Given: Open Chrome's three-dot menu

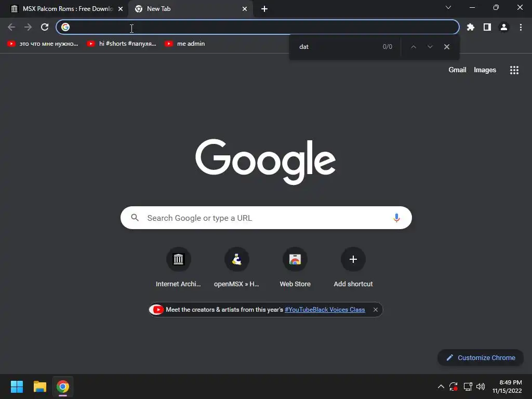Looking at the screenshot, I should click(x=521, y=27).
